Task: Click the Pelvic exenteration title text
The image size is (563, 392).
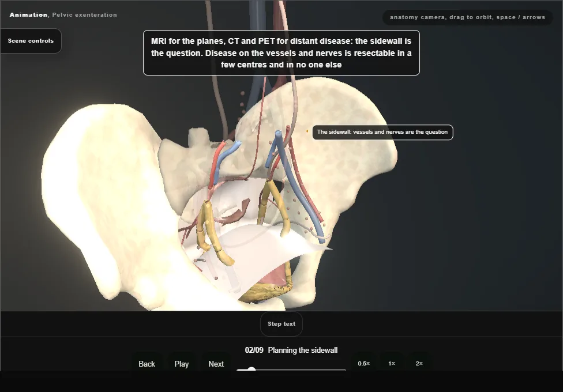Action: coord(84,15)
